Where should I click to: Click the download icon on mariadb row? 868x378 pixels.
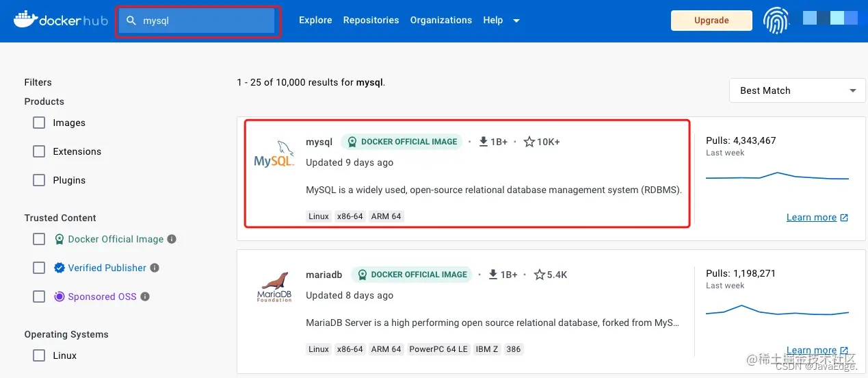(x=493, y=275)
